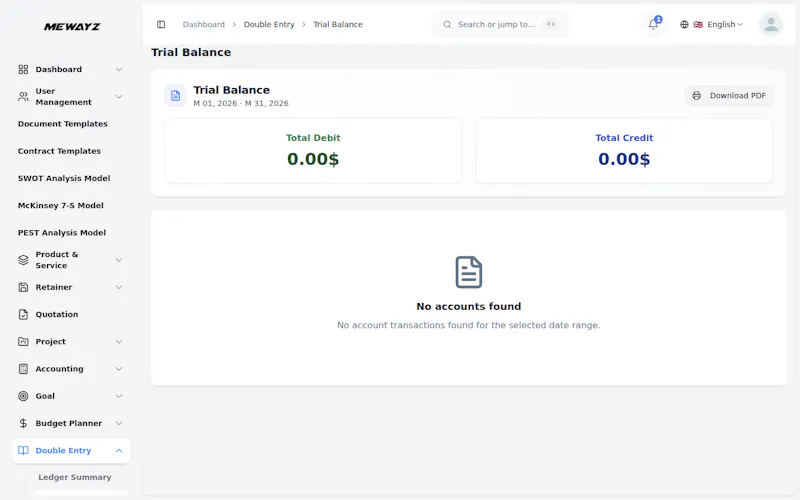Open Document Templates menu item

[x=63, y=124]
